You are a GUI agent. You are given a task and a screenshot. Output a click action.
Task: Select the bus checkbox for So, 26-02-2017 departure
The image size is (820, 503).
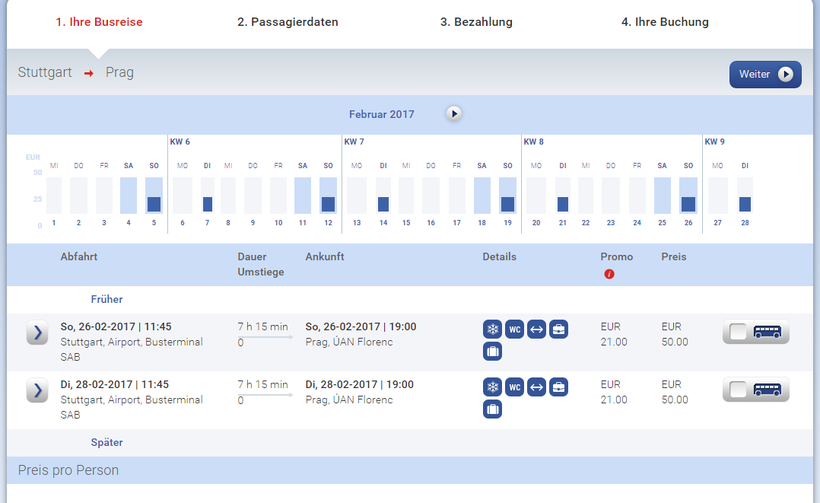click(x=740, y=332)
